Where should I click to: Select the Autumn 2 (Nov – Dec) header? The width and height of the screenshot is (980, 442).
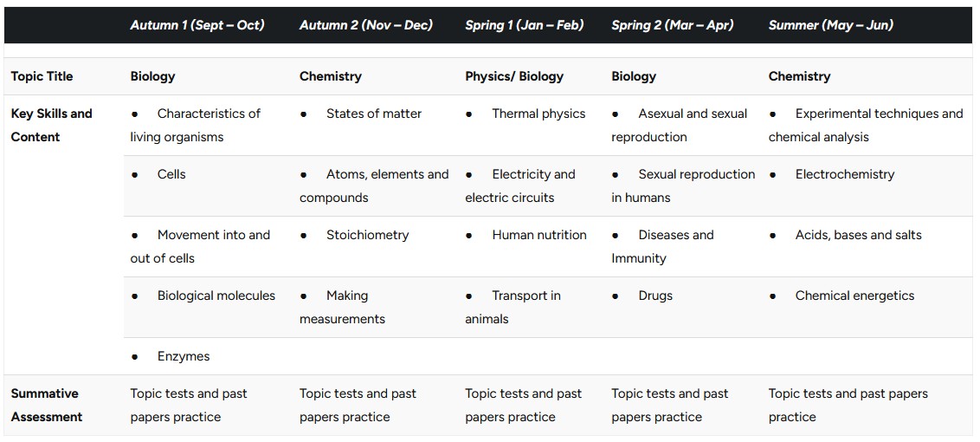click(365, 25)
